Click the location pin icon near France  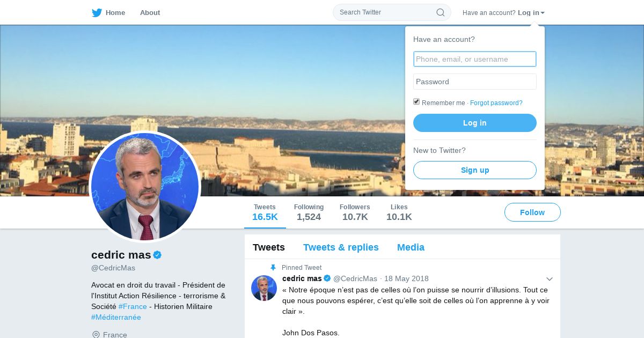tap(96, 335)
